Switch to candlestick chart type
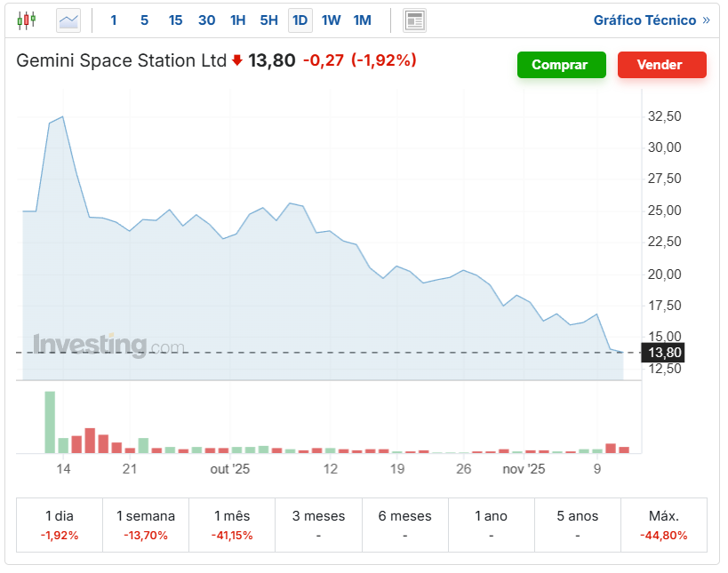The width and height of the screenshot is (728, 573). click(27, 20)
